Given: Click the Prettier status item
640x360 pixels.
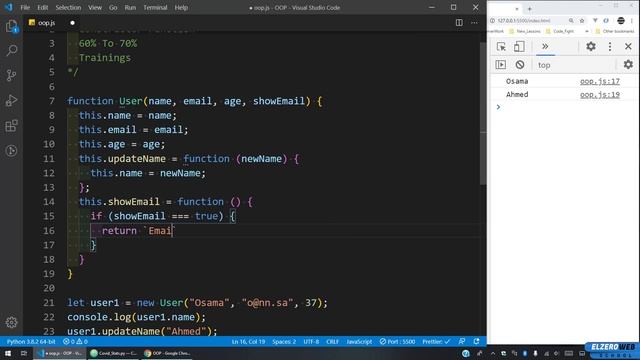Looking at the screenshot, I should point(436,342).
